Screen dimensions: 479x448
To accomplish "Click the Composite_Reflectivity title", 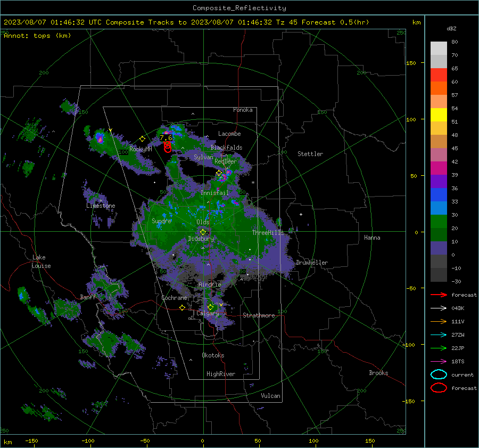I will [x=240, y=8].
